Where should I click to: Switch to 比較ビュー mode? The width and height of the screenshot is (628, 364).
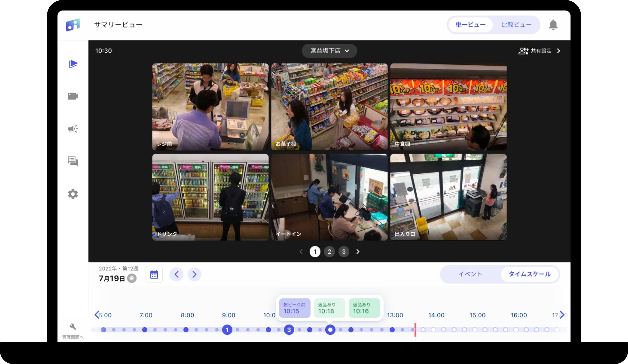pyautogui.click(x=516, y=25)
